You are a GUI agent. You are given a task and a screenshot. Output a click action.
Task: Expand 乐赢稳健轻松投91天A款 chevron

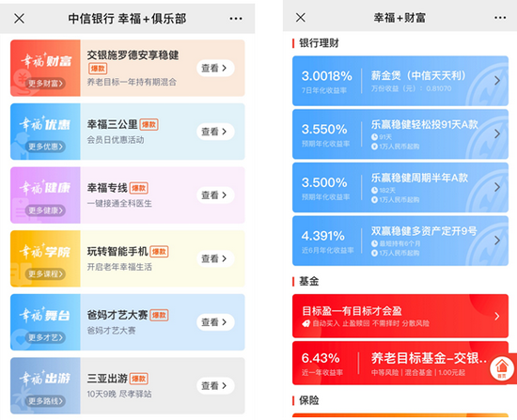pos(497,133)
